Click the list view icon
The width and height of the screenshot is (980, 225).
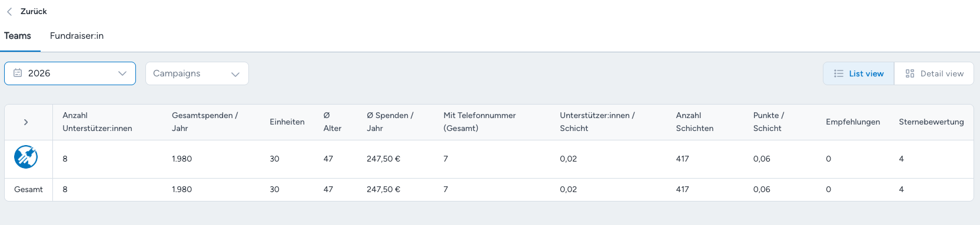839,74
